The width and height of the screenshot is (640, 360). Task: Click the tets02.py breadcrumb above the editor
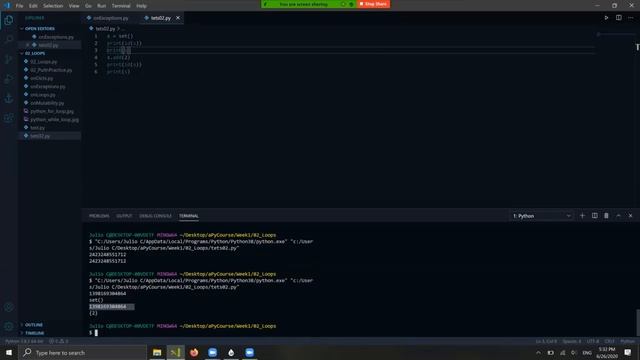click(x=105, y=29)
